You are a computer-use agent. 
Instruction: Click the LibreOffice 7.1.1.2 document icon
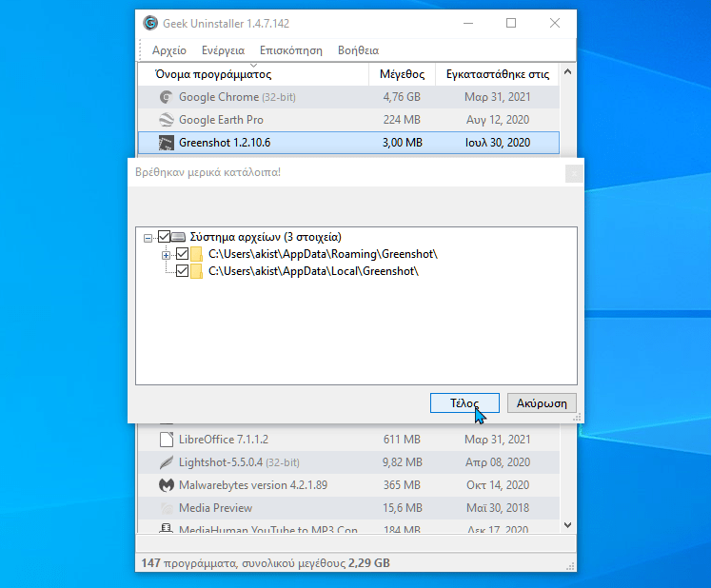[167, 440]
